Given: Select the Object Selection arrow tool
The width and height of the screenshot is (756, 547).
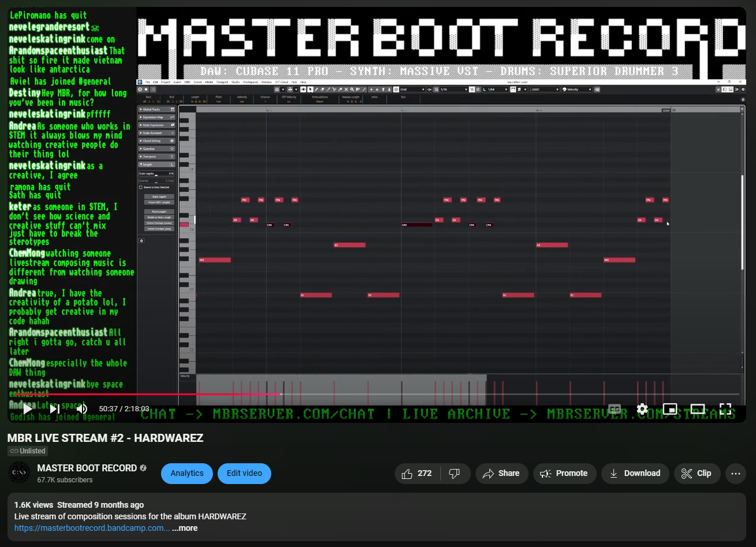Looking at the screenshot, I should coord(310,90).
